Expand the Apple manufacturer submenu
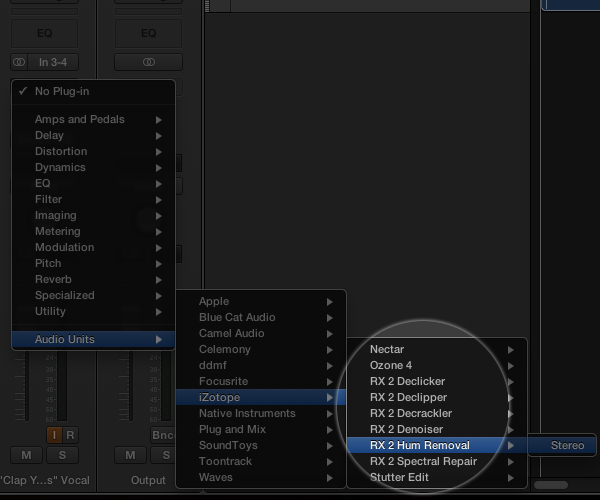Image resolution: width=600 pixels, height=500 pixels. pos(261,301)
